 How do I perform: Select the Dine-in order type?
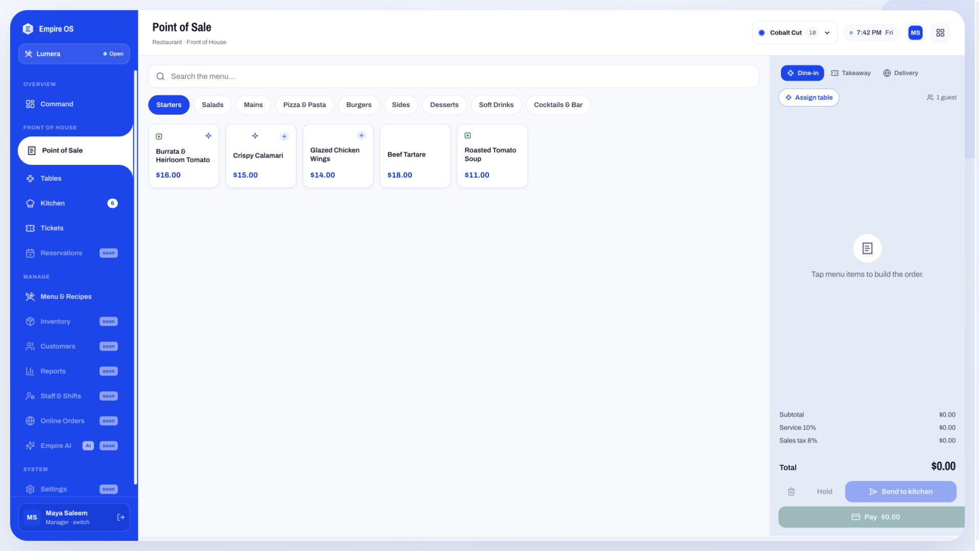pyautogui.click(x=802, y=73)
